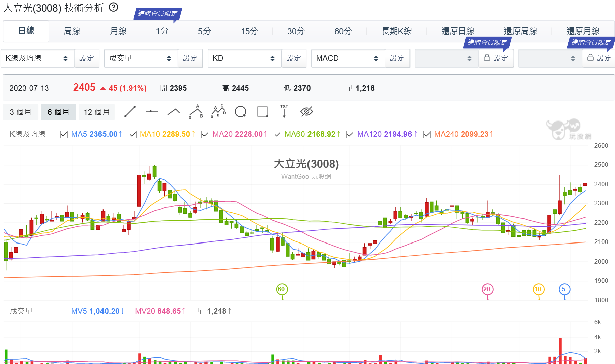Click the pink 20 moving average marker
The width and height of the screenshot is (615, 364).
click(x=487, y=289)
